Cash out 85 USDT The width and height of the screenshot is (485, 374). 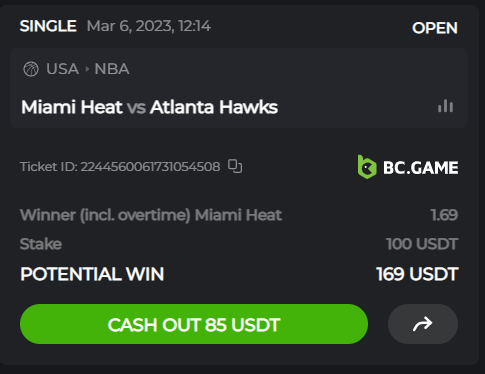194,324
